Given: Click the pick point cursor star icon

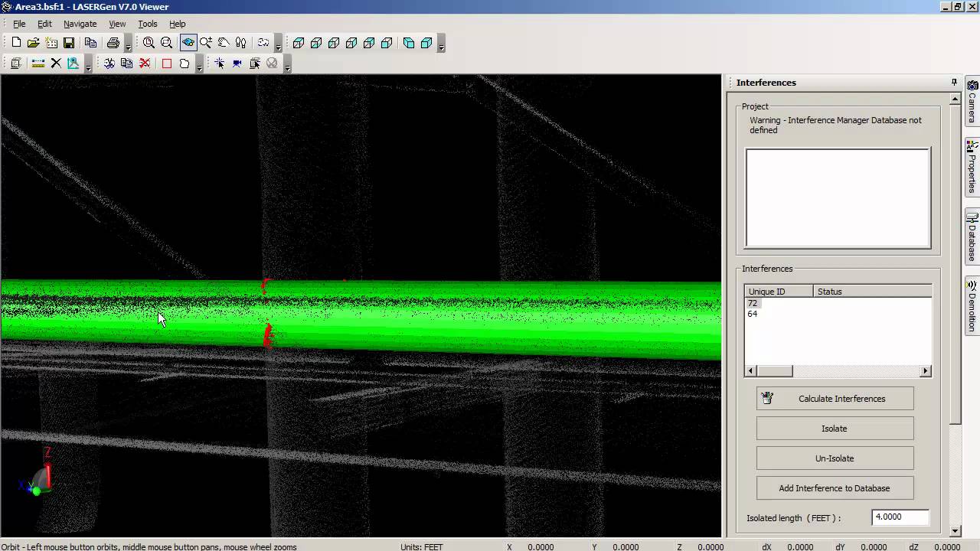Looking at the screenshot, I should click(220, 64).
